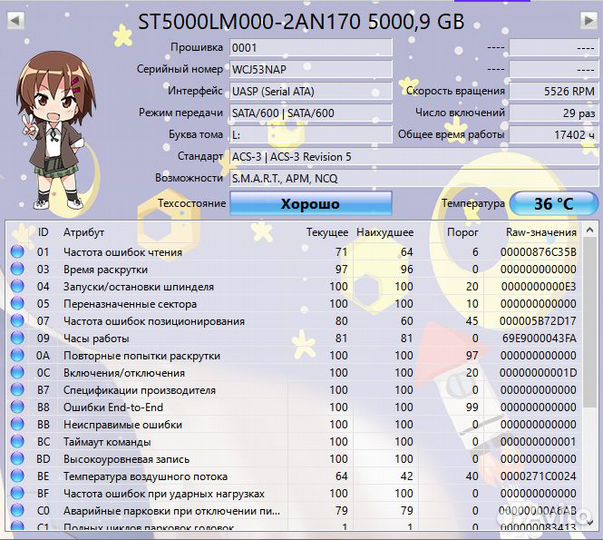Click the Наихудшее column header
603x540 pixels.
[385, 233]
